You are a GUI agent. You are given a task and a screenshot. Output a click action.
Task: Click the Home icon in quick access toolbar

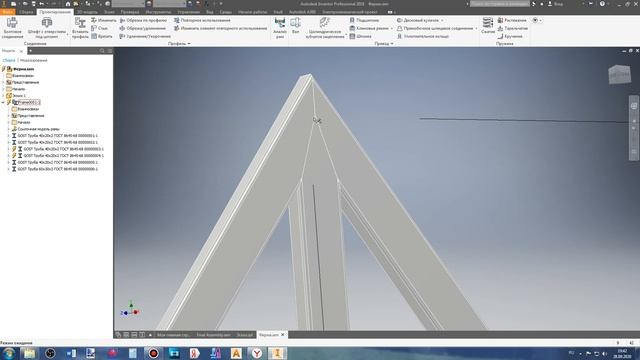click(68, 4)
